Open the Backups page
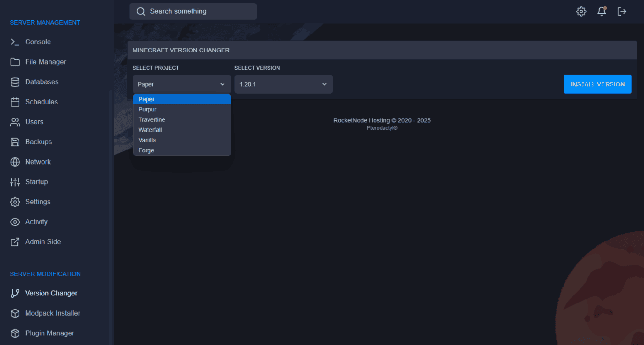The width and height of the screenshot is (644, 345). point(39,142)
